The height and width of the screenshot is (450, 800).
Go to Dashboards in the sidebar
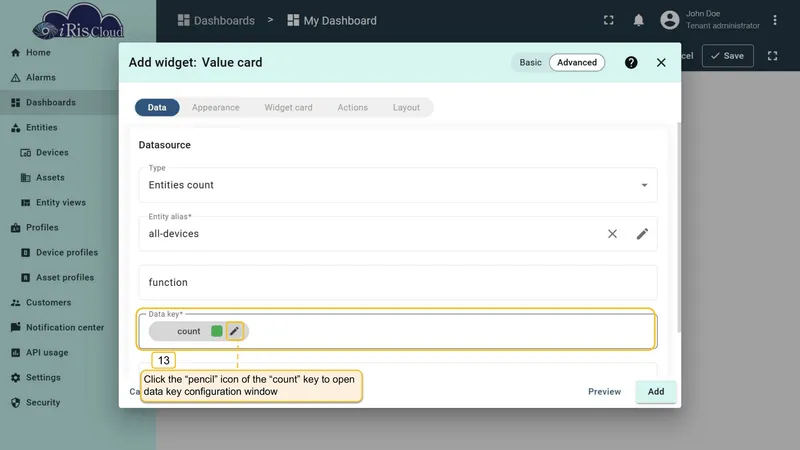point(59,103)
